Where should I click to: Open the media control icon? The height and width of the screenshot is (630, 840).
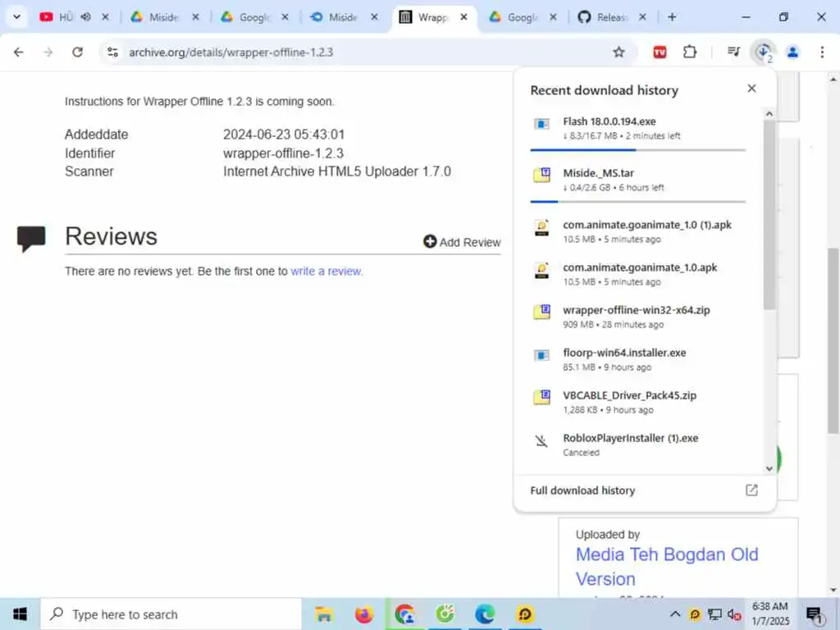pyautogui.click(x=733, y=52)
